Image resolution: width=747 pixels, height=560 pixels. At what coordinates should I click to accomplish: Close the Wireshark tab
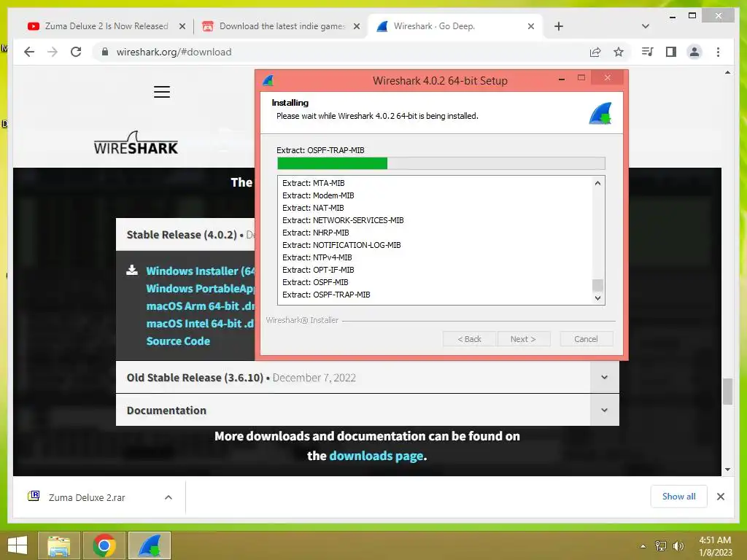531,26
